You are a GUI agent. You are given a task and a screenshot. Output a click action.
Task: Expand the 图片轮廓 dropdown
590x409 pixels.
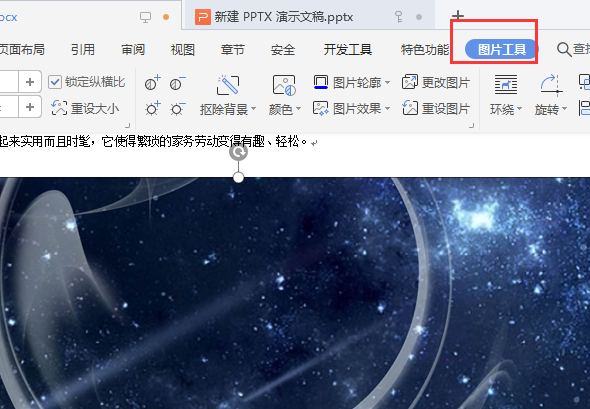click(387, 82)
